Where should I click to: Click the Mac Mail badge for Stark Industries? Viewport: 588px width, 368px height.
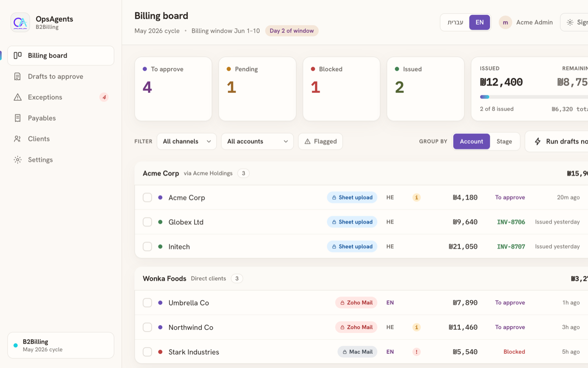357,352
